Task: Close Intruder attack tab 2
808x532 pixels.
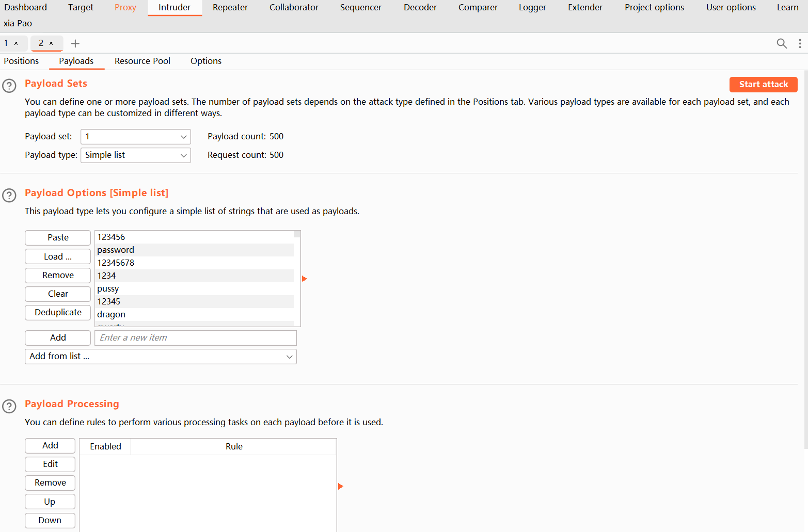Action: [x=51, y=43]
